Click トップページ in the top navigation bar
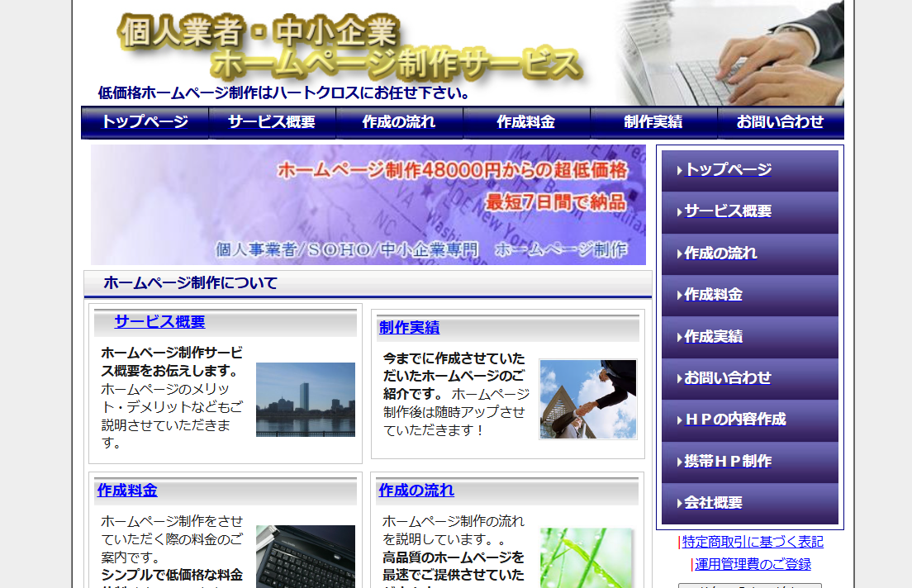 [145, 122]
